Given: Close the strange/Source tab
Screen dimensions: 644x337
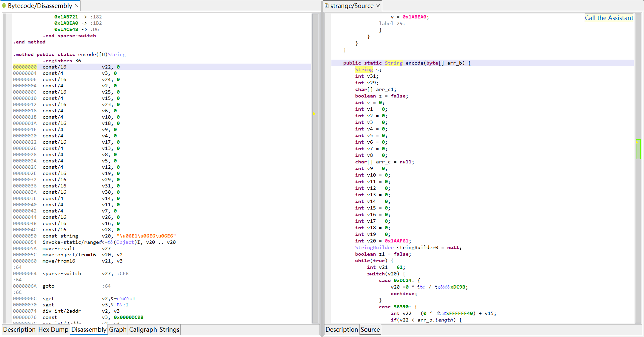Looking at the screenshot, I should click(378, 6).
